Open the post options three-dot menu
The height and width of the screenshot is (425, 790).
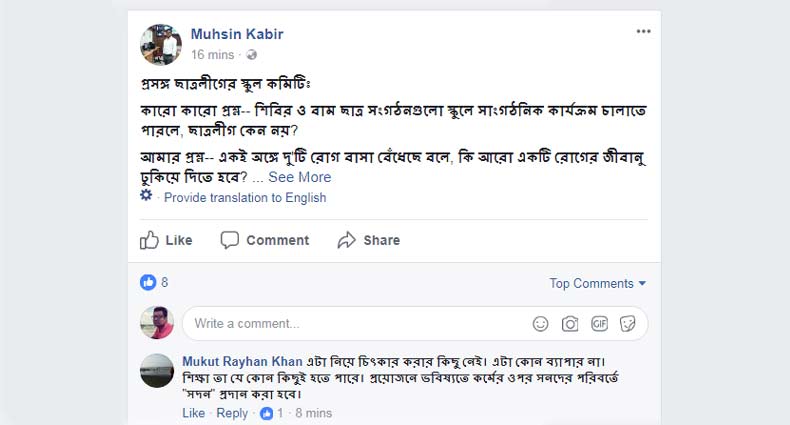pos(643,32)
